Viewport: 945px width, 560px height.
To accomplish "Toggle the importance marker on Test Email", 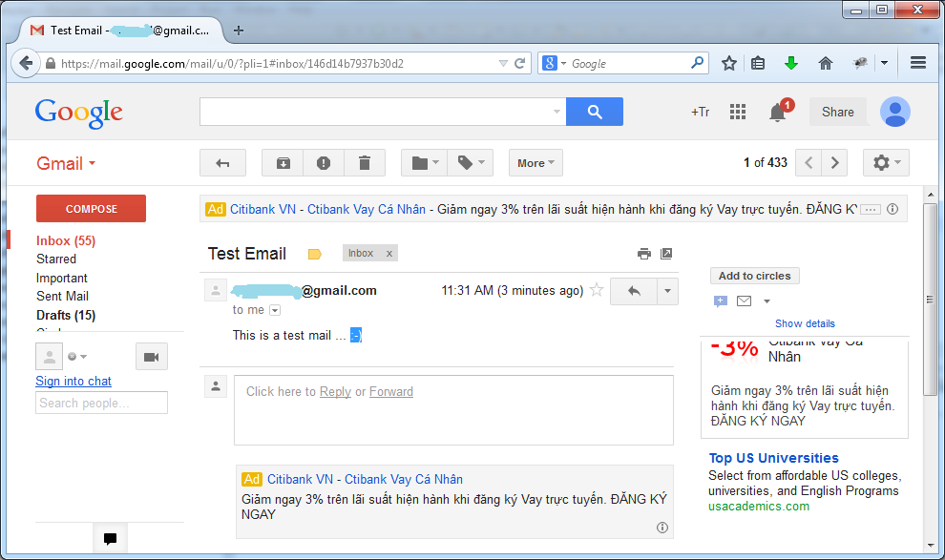I will (314, 254).
